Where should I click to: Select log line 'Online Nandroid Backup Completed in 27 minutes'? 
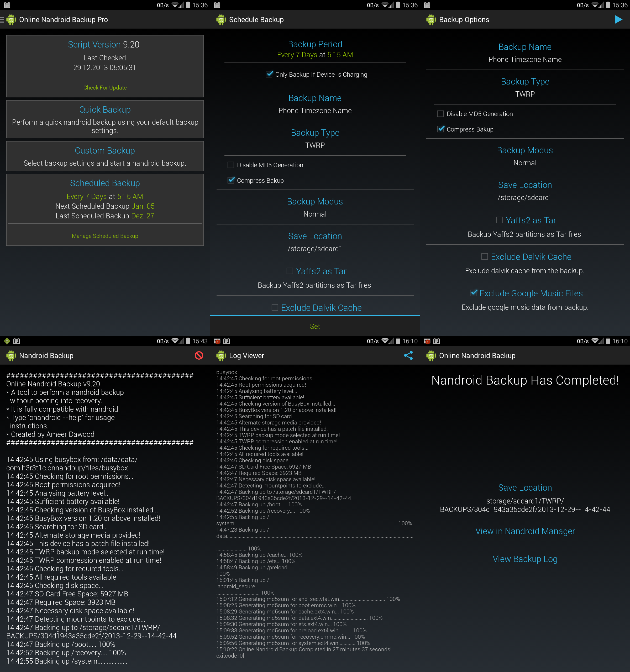click(304, 649)
